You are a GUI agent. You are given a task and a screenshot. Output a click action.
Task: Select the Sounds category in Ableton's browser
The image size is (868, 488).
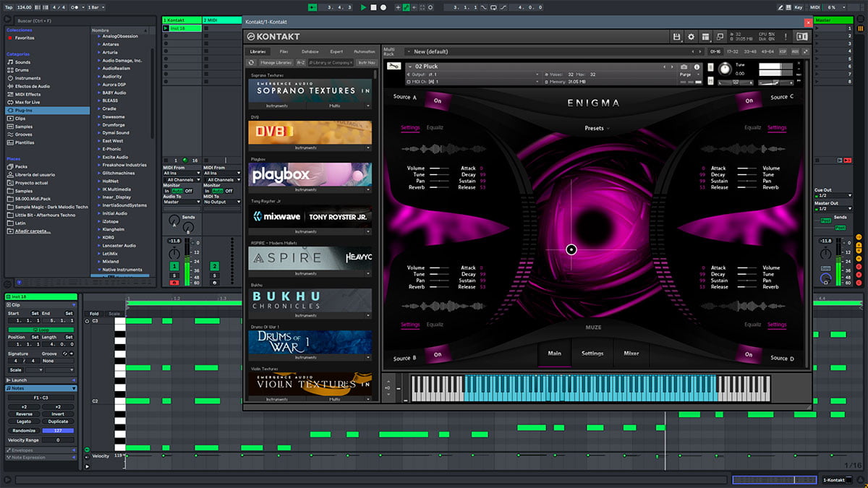click(23, 62)
